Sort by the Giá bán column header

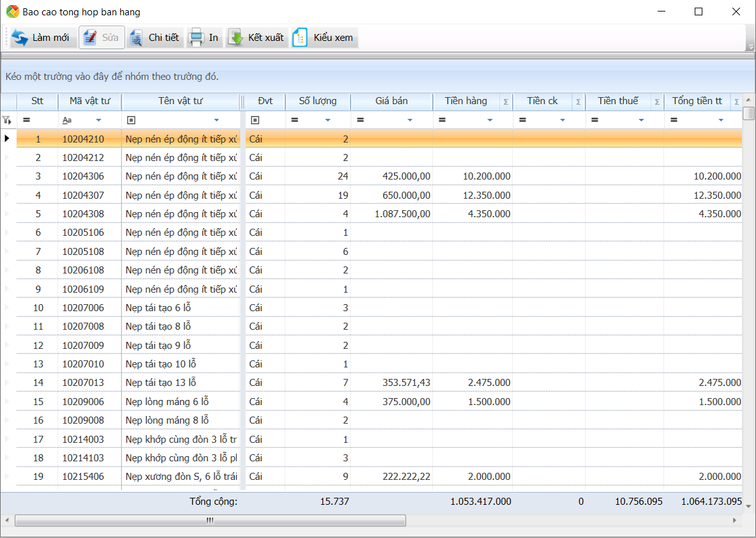coord(391,101)
